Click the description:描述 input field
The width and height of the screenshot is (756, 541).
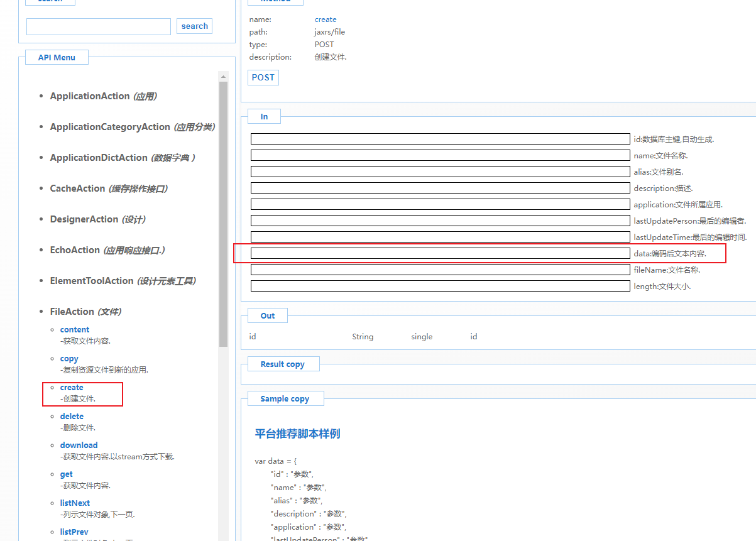coord(440,188)
